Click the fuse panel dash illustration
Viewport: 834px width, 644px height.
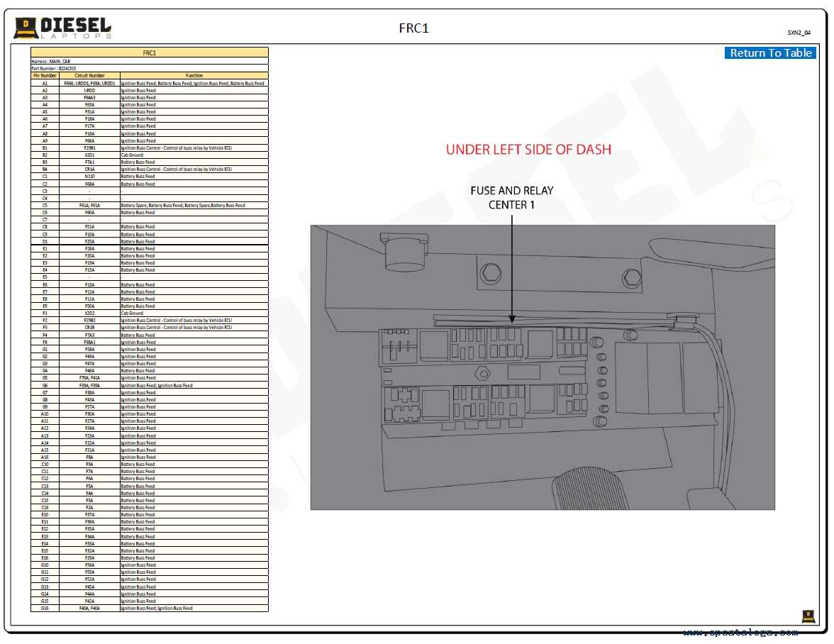(x=543, y=367)
